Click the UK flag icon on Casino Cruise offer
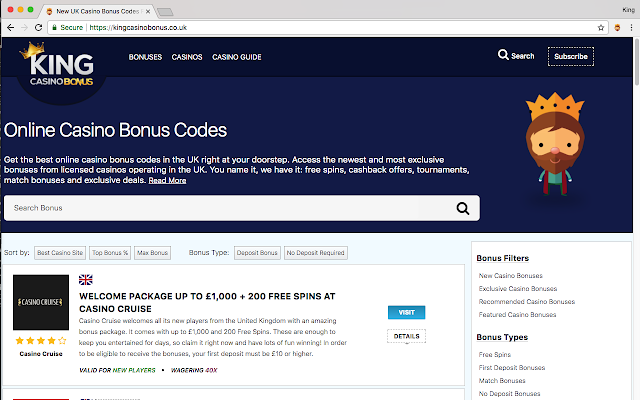Image resolution: width=640 pixels, height=400 pixels. click(x=86, y=280)
